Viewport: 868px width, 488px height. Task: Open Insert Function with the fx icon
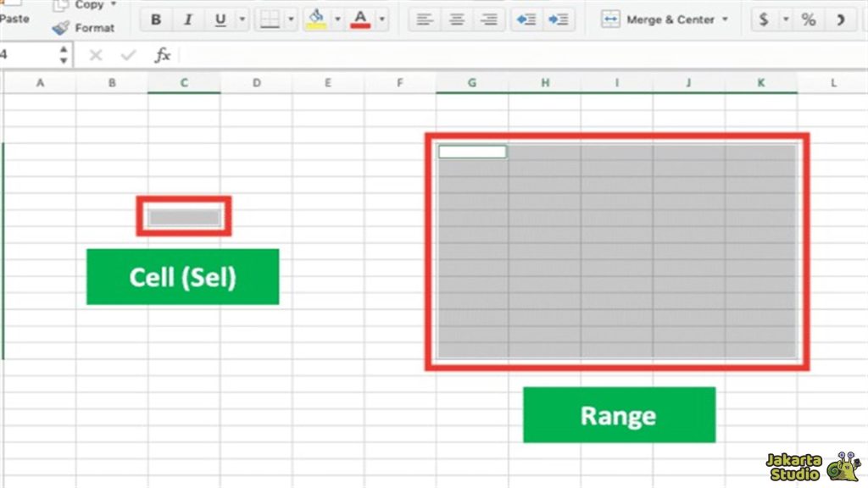point(160,55)
